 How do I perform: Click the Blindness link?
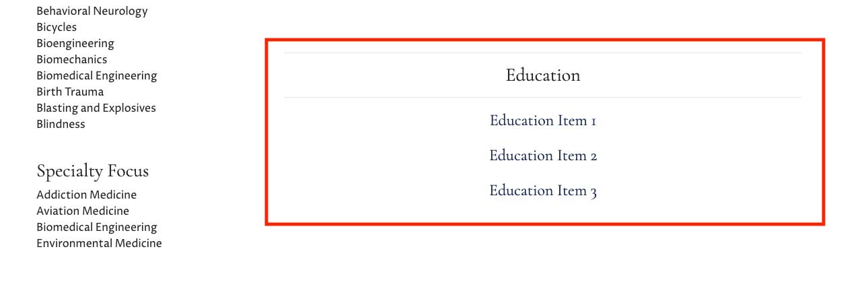click(x=61, y=125)
